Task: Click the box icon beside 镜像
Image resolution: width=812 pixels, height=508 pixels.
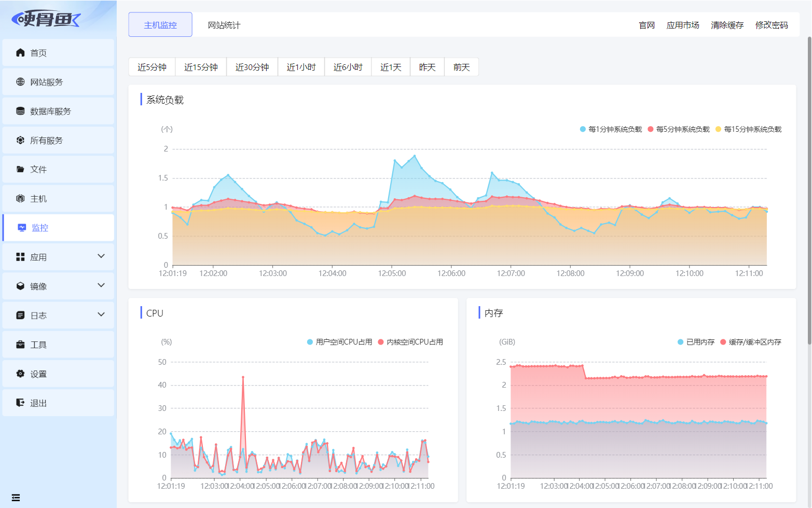Action: (20, 286)
